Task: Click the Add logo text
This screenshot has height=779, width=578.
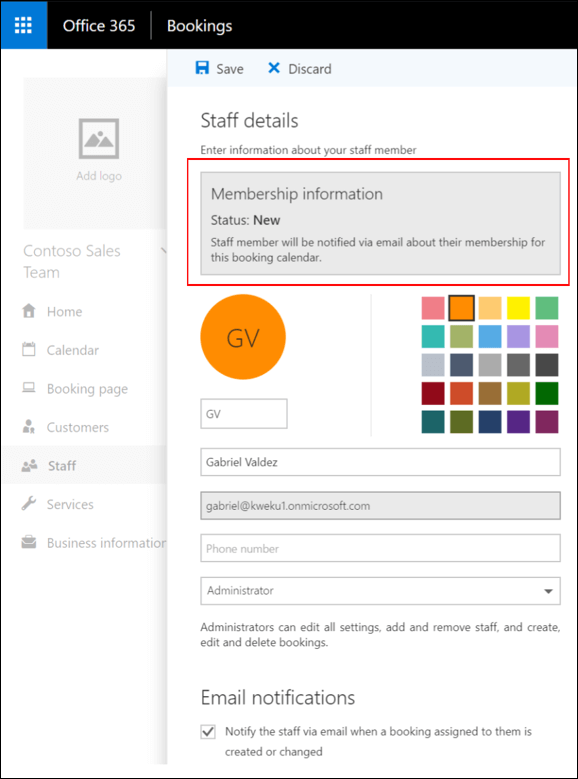Action: (x=99, y=175)
